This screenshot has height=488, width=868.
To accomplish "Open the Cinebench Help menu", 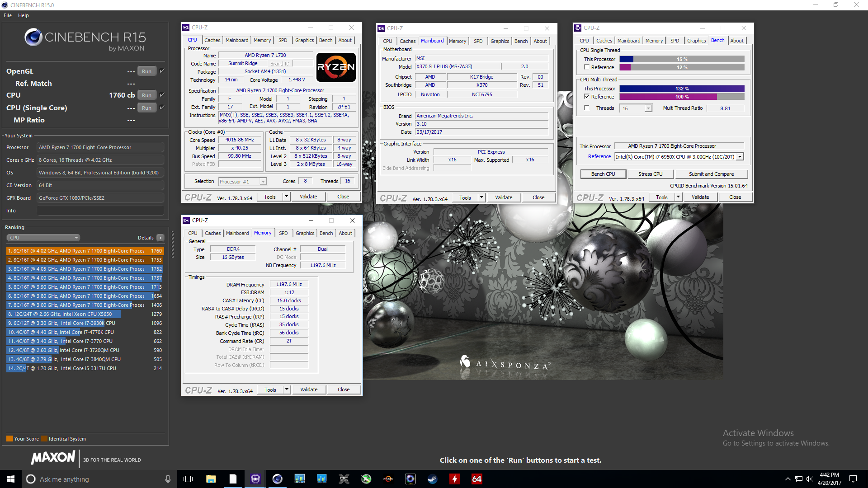I will (x=24, y=15).
